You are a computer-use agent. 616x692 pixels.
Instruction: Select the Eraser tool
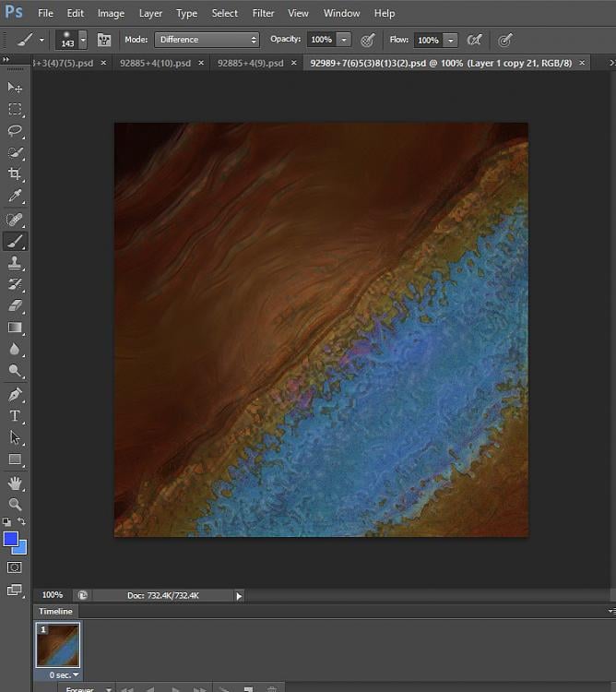[x=15, y=305]
